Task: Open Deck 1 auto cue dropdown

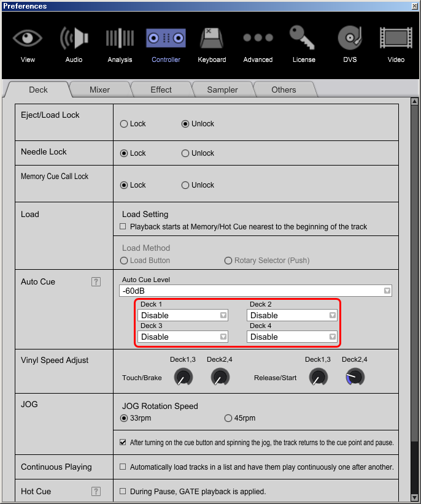Action: 183,315
